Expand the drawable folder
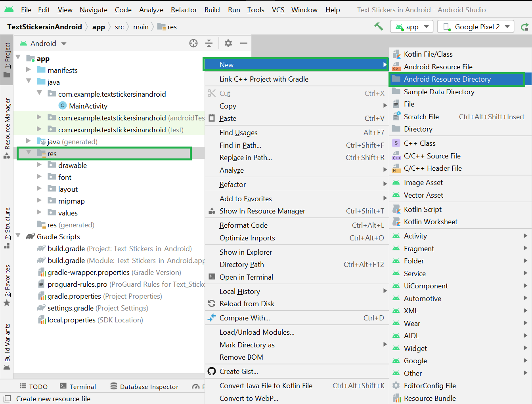 [39, 165]
